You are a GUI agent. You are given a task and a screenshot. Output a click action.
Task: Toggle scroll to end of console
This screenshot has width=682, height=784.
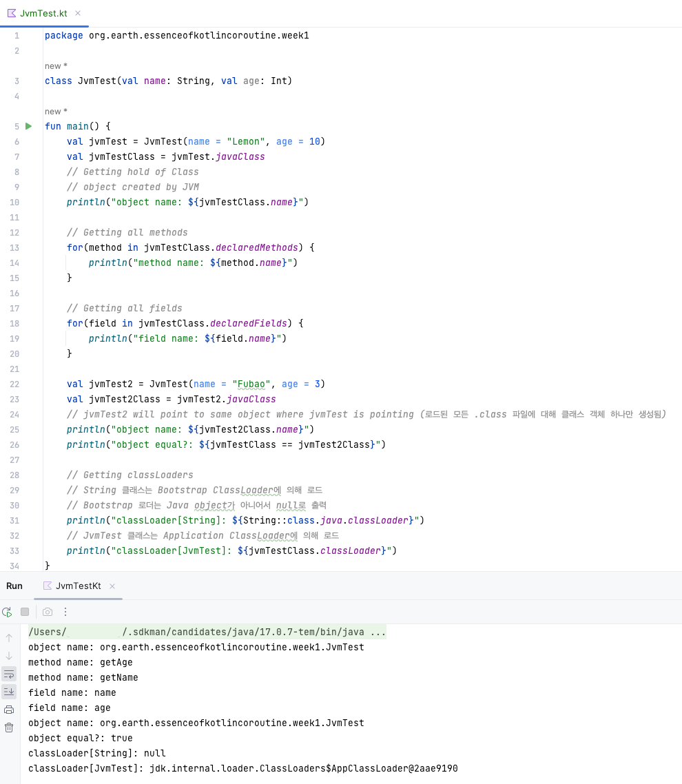coord(9,692)
